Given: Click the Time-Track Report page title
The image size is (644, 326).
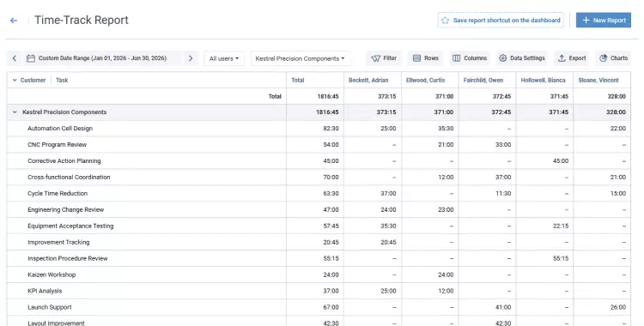Looking at the screenshot, I should (x=82, y=20).
